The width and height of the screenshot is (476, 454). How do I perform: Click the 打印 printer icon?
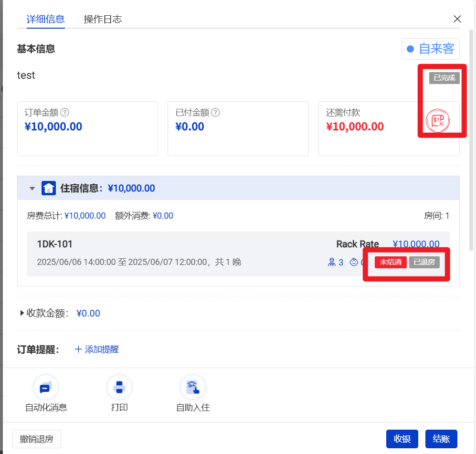point(119,387)
